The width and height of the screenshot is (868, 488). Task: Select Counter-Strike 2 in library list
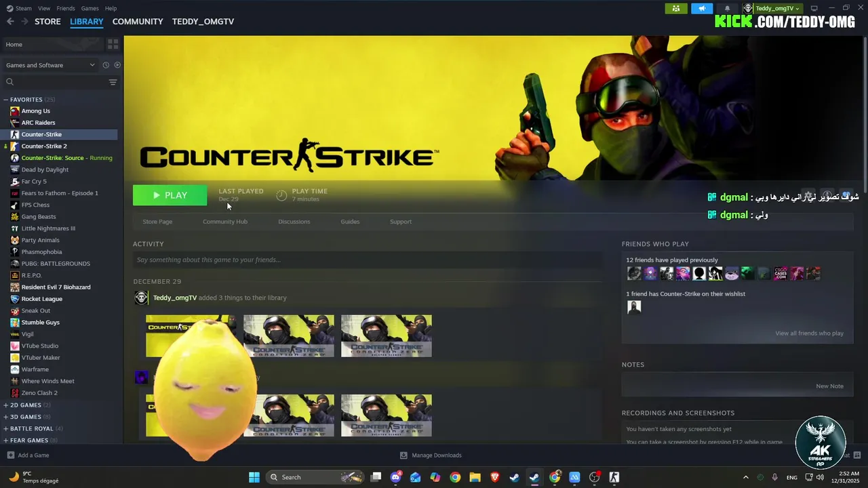(44, 146)
